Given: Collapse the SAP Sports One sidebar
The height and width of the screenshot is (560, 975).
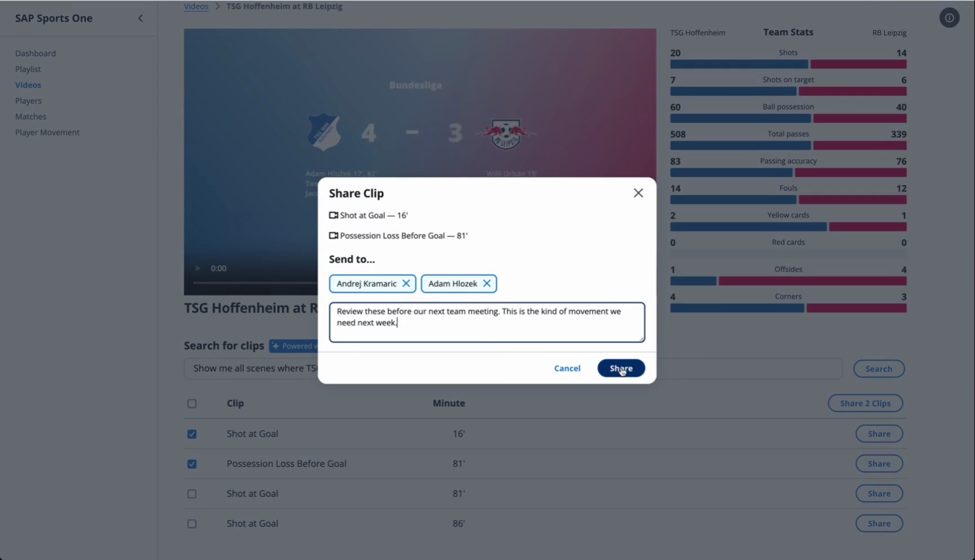Looking at the screenshot, I should click(140, 18).
